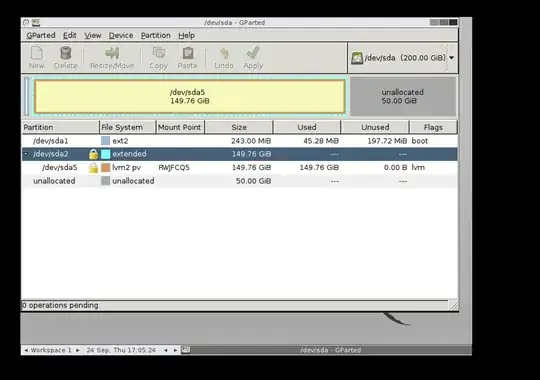Collapse the /dev/sda2 extended partition tree

click(x=26, y=154)
